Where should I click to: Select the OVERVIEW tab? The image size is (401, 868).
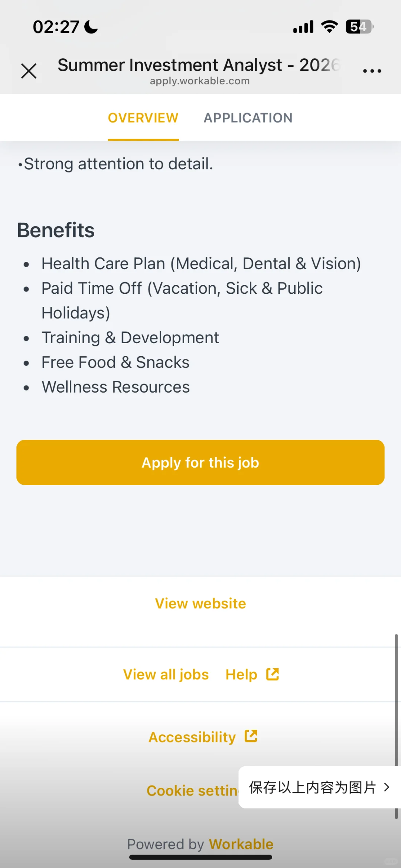[143, 118]
